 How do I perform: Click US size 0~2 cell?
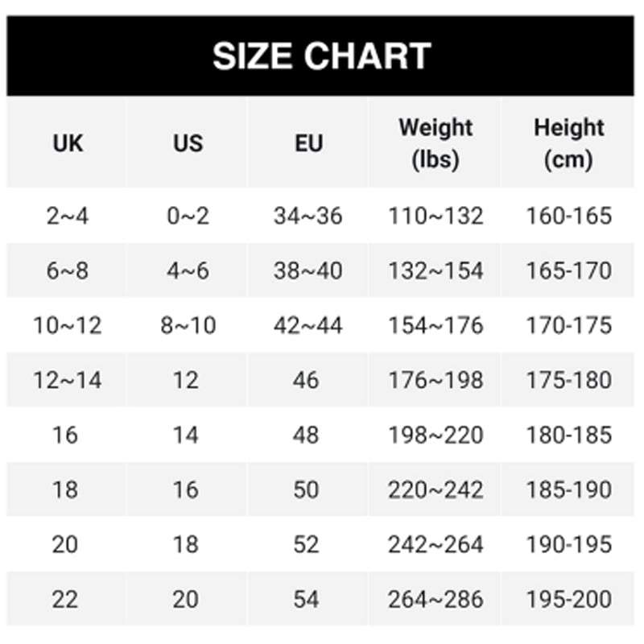[188, 216]
